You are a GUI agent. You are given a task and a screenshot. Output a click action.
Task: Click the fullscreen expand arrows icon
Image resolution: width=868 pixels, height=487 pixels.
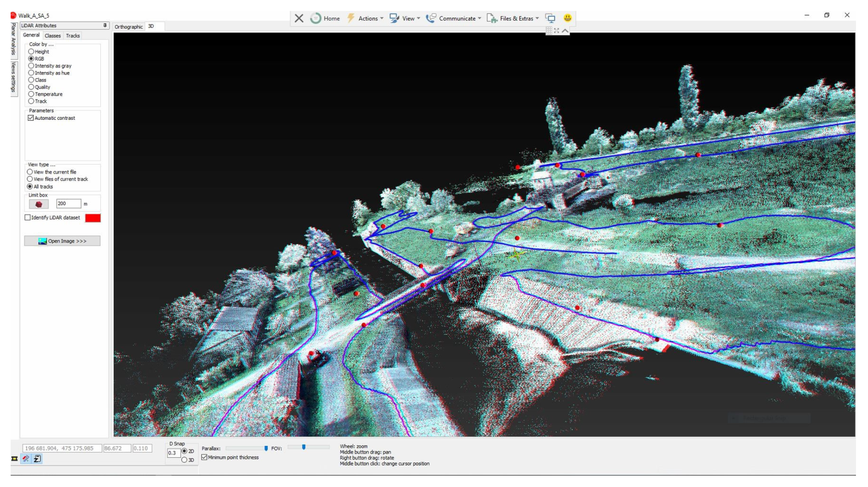tap(556, 31)
